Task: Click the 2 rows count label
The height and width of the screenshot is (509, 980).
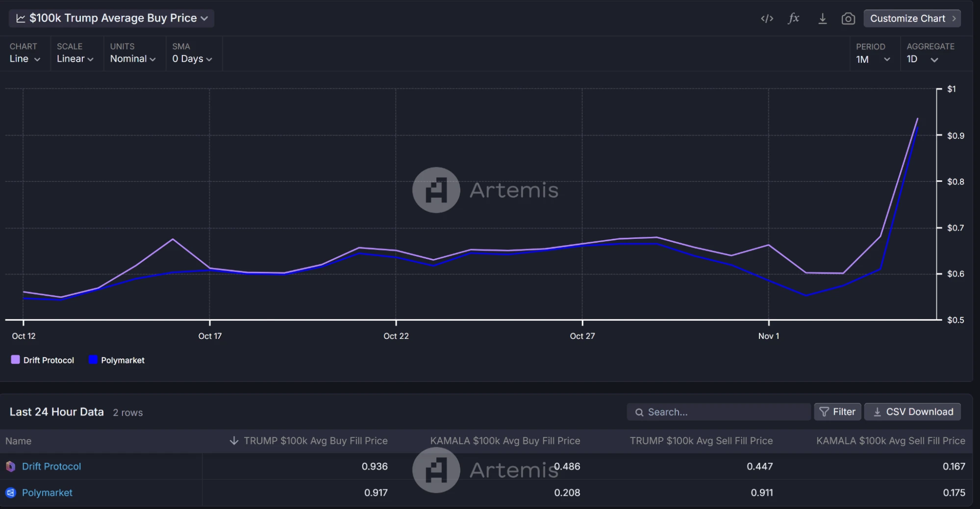Action: (128, 413)
